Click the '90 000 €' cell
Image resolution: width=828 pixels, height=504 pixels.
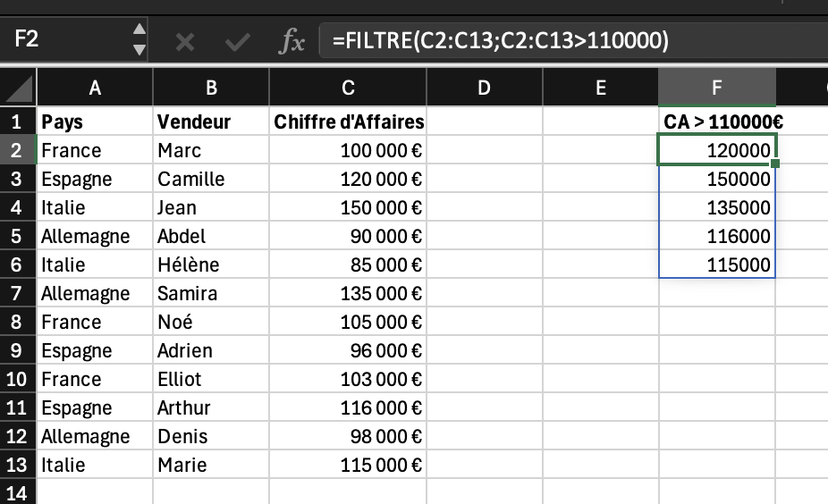coord(348,236)
